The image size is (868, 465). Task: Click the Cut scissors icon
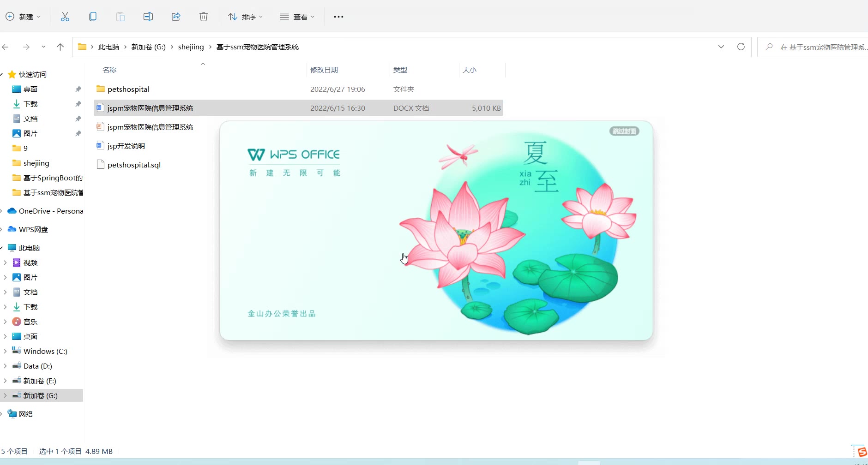pyautogui.click(x=65, y=17)
